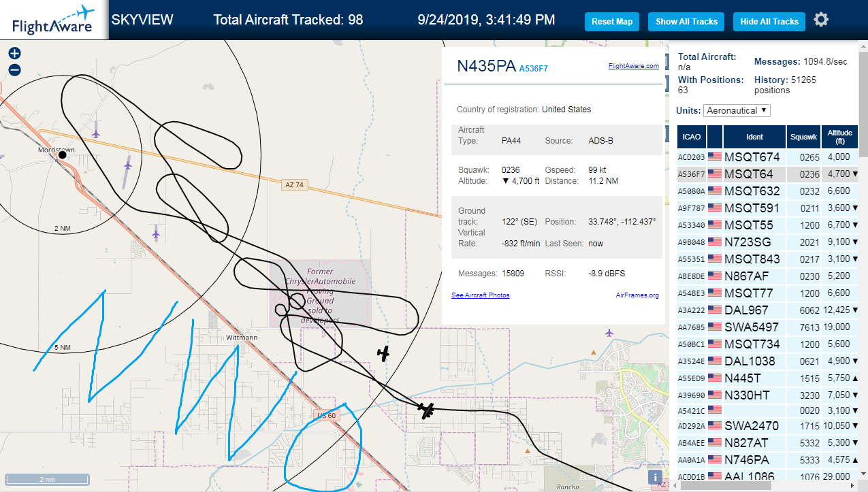Select aircraft DAL967 in list

coord(768,310)
